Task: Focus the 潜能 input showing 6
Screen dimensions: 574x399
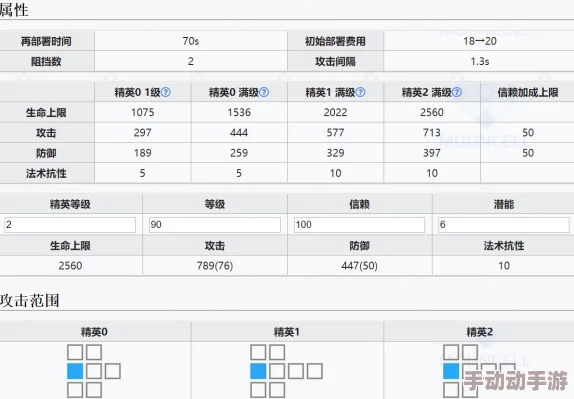Action: click(x=504, y=225)
